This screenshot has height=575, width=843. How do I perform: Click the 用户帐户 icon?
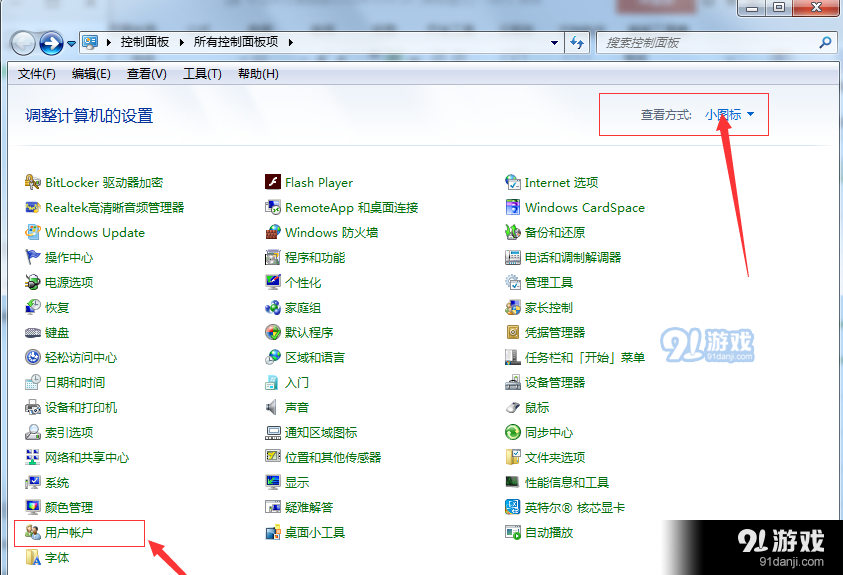(33, 532)
